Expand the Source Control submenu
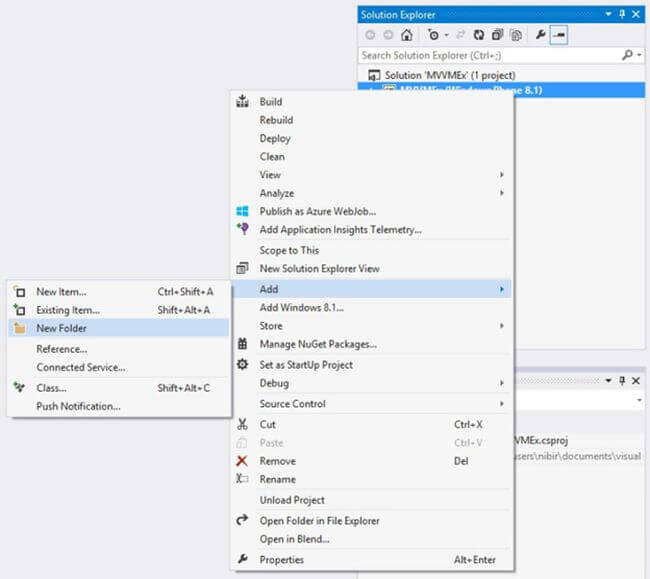Viewport: 650px width, 579px height. (x=371, y=403)
